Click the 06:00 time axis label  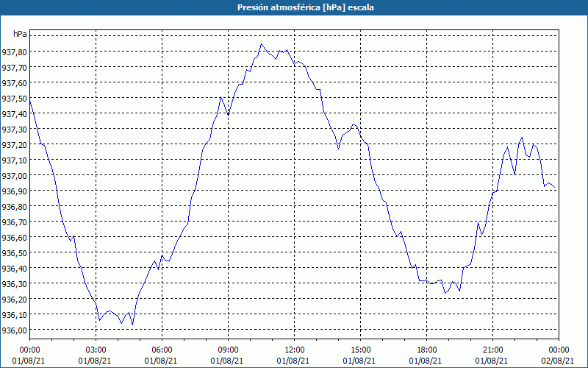pos(162,350)
